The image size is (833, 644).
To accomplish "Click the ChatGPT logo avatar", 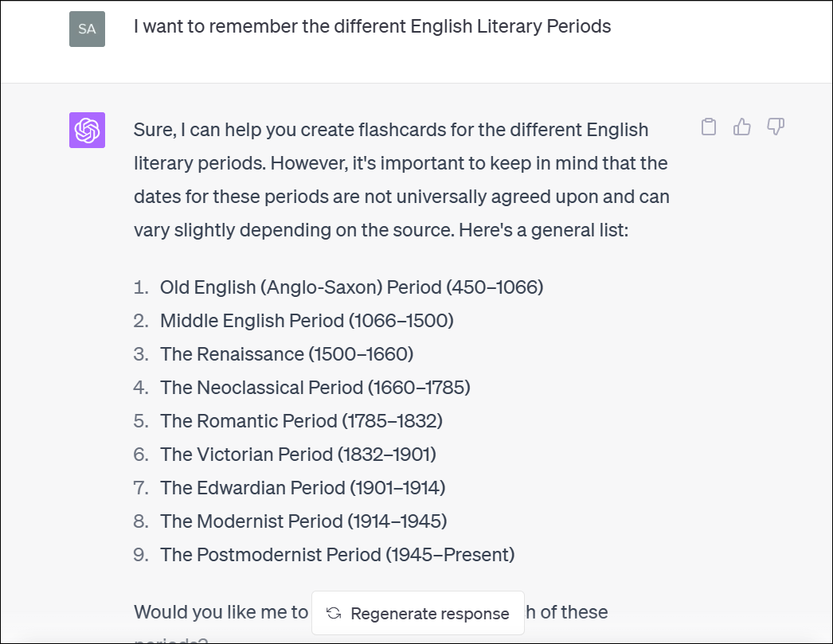I will pos(87,131).
